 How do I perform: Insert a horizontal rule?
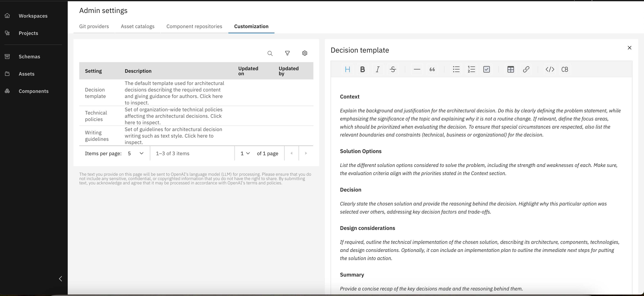(417, 69)
